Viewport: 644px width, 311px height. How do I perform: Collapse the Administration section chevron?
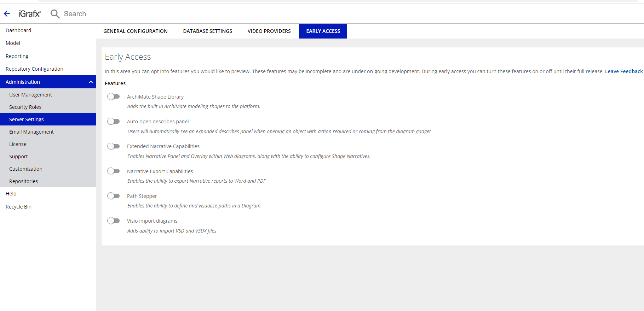click(x=91, y=82)
